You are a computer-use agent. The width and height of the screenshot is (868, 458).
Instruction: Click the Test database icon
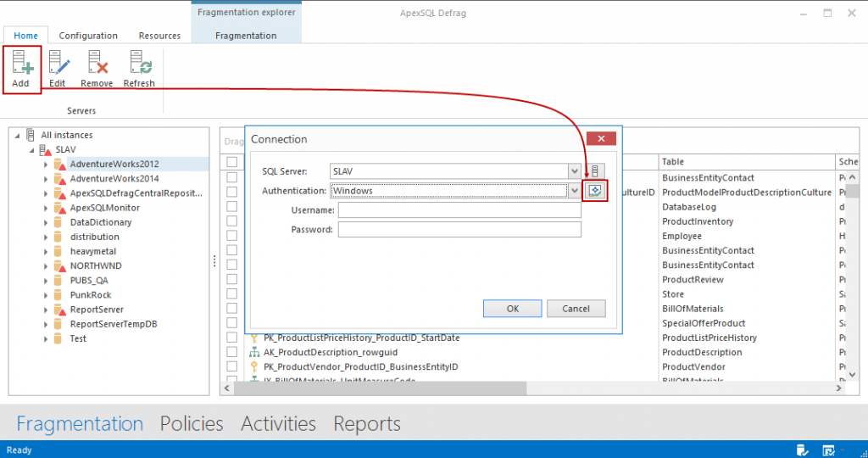click(58, 338)
